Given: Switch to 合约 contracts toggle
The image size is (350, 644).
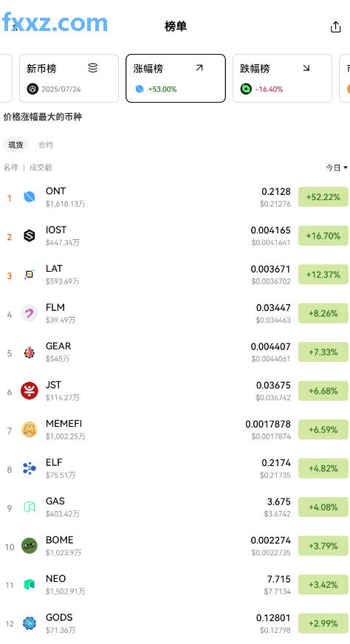Looking at the screenshot, I should click(46, 145).
